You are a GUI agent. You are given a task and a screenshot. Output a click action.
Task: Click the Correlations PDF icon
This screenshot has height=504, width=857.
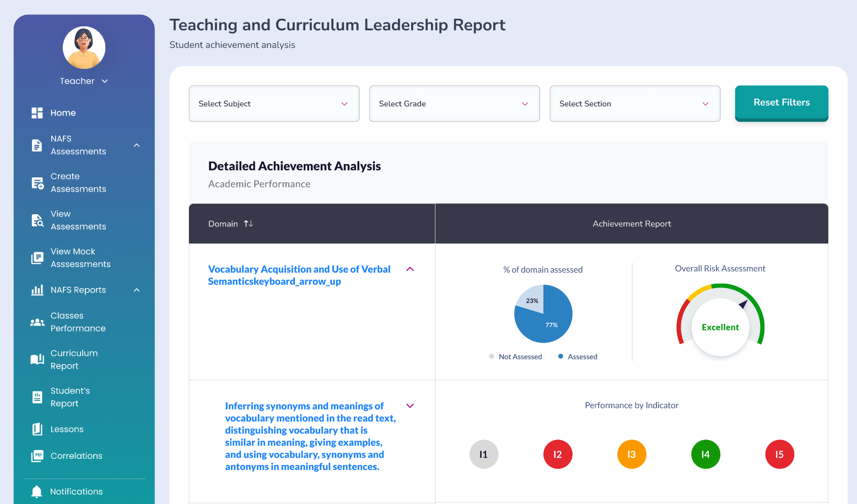pos(37,456)
